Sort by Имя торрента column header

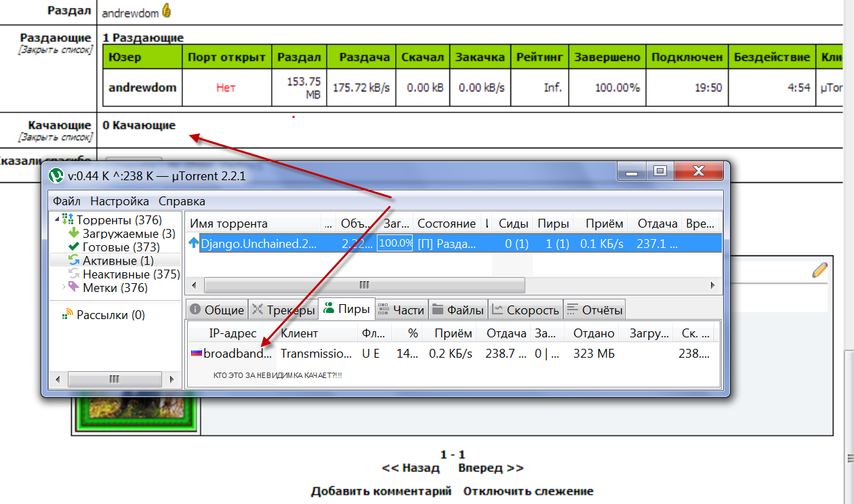[252, 224]
